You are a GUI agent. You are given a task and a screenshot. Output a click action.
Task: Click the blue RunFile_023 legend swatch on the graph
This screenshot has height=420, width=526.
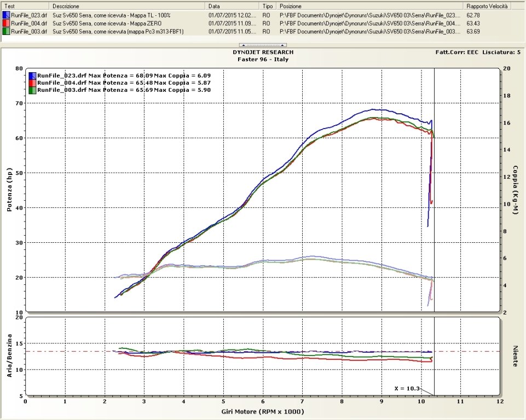(x=32, y=75)
